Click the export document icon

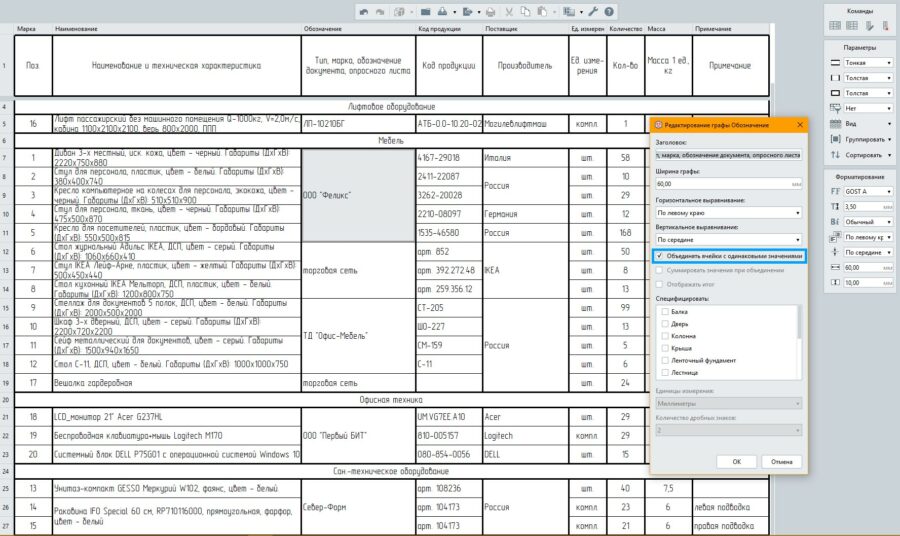[x=468, y=11]
